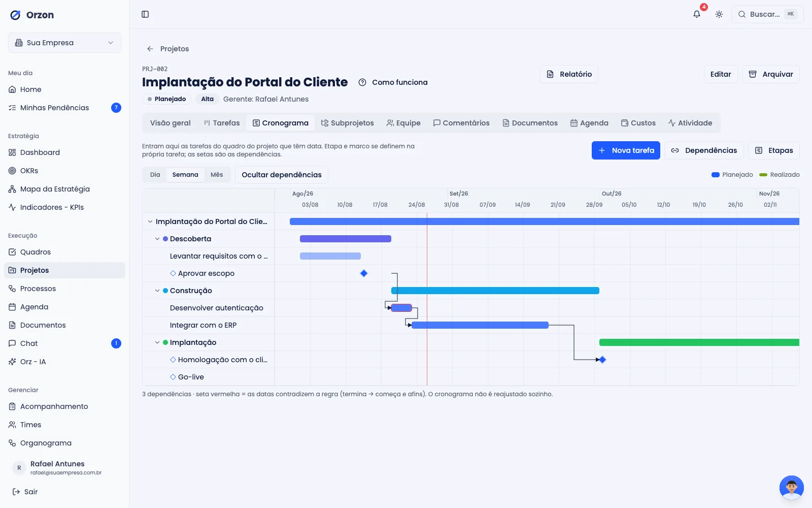Image resolution: width=812 pixels, height=508 pixels.
Task: Switch timeline scale to Dia
Action: (x=155, y=175)
